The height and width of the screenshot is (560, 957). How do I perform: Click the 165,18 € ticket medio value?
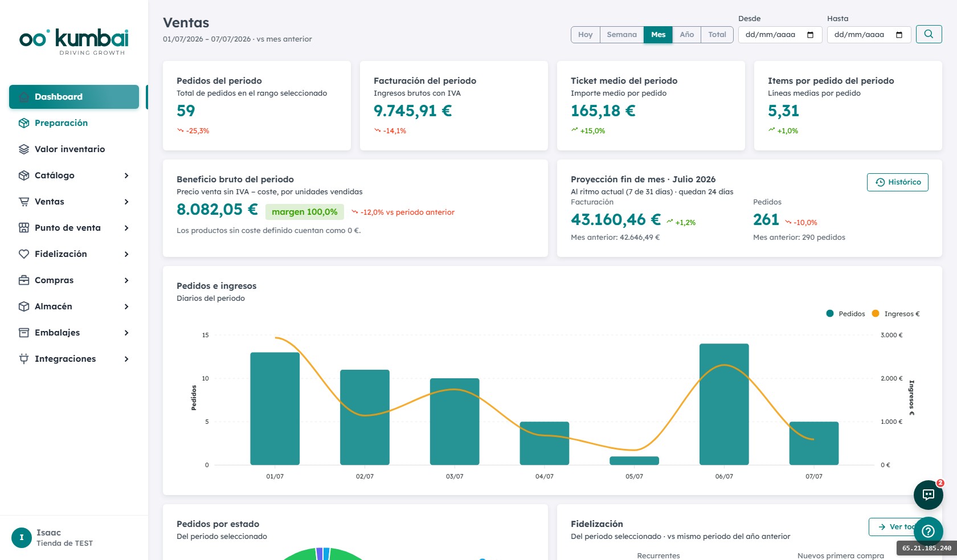[x=603, y=111]
